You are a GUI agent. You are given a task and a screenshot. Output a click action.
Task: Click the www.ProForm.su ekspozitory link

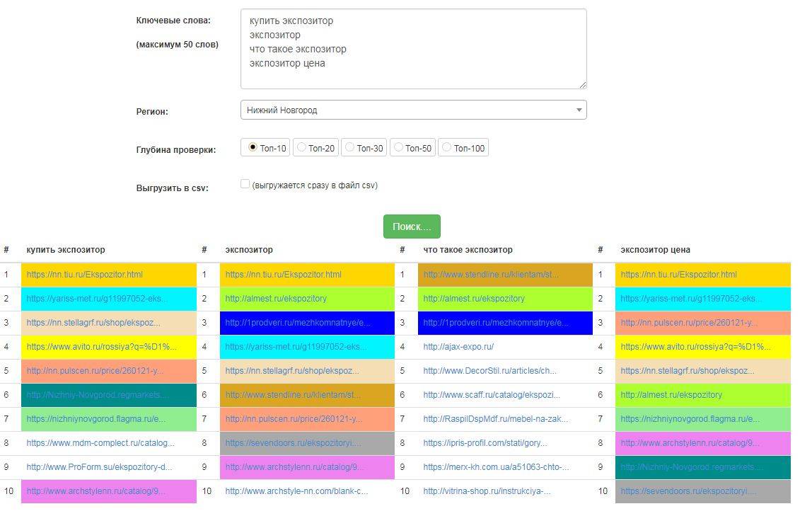point(99,467)
